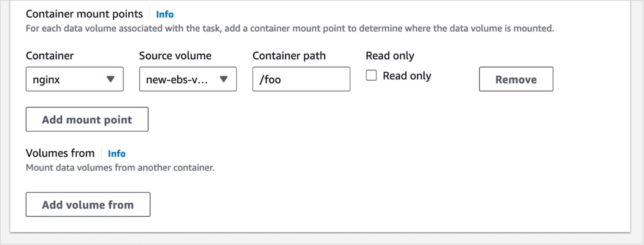Click the Add volume from button
The height and width of the screenshot is (245, 644).
pos(88,204)
